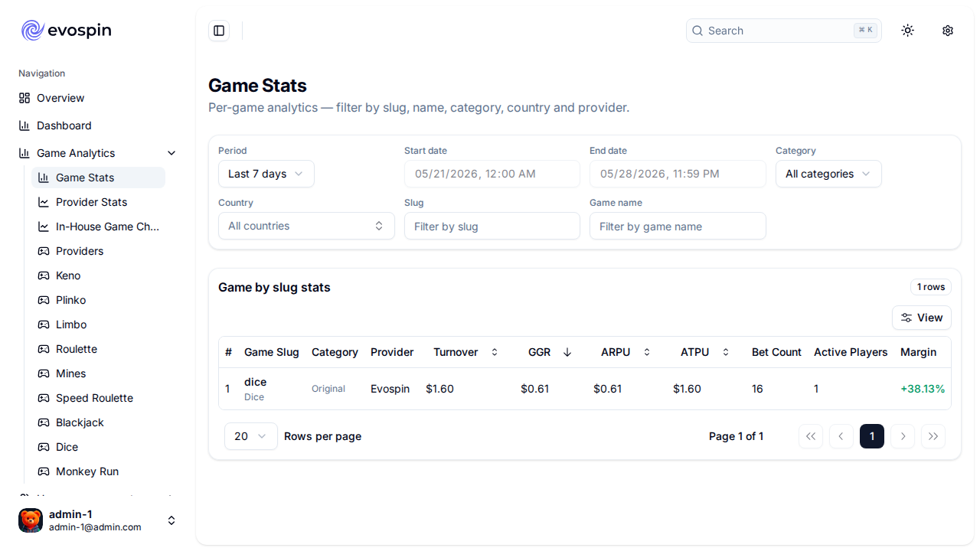Focus the Search field
The height and width of the screenshot is (551, 980).
tap(784, 31)
